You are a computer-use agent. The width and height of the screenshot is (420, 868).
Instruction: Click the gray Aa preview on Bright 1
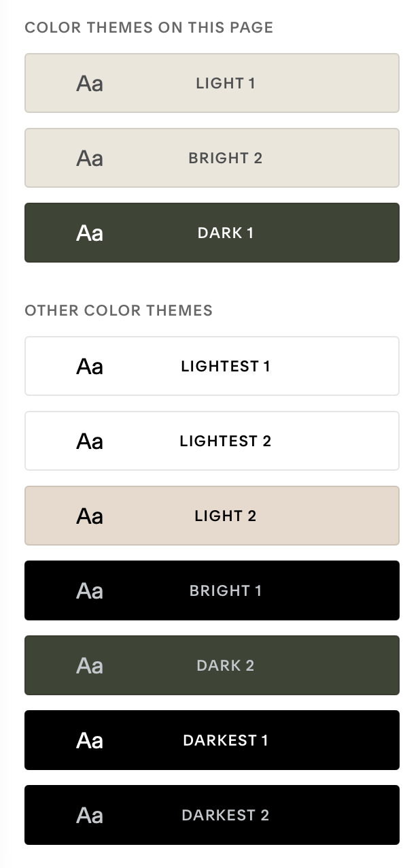tap(90, 591)
